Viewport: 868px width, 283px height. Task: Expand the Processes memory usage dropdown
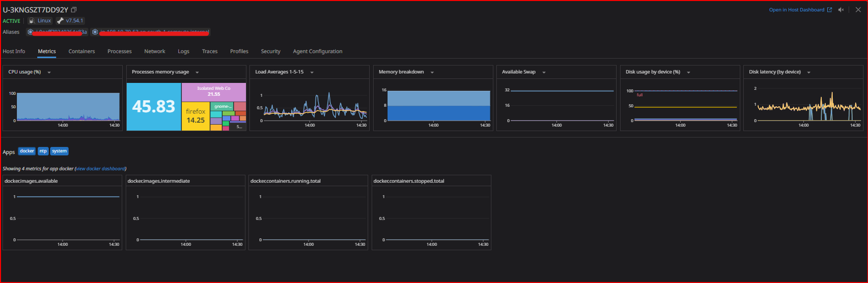[197, 72]
